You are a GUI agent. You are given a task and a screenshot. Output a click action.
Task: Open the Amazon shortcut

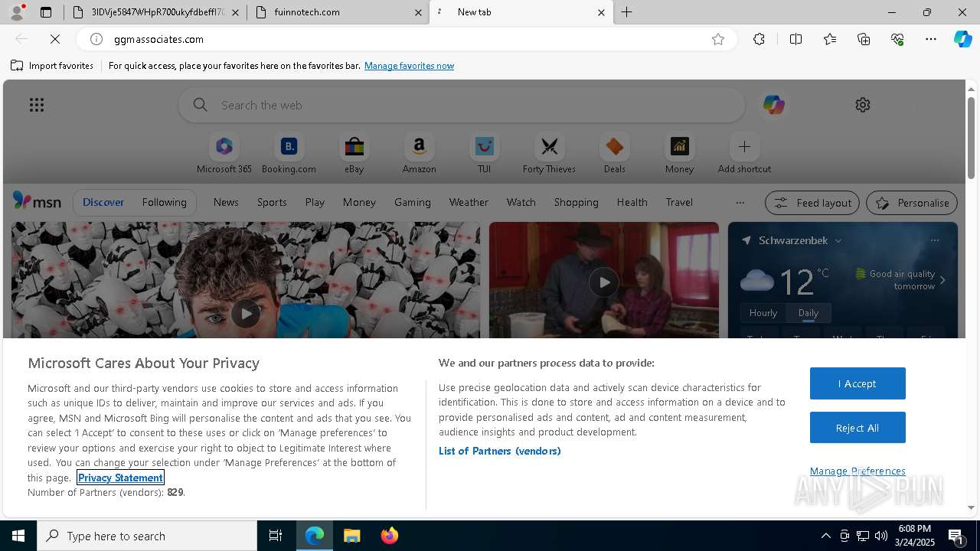419,154
